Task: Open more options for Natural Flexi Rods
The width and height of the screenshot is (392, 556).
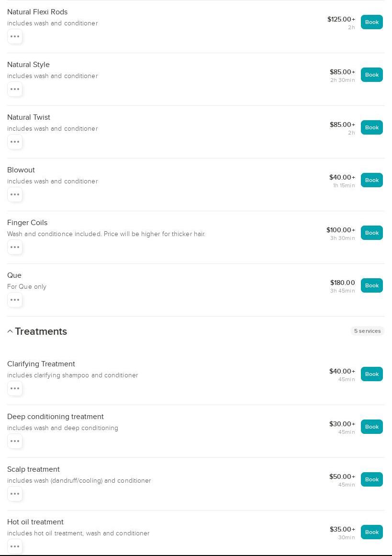Action: pos(15,37)
